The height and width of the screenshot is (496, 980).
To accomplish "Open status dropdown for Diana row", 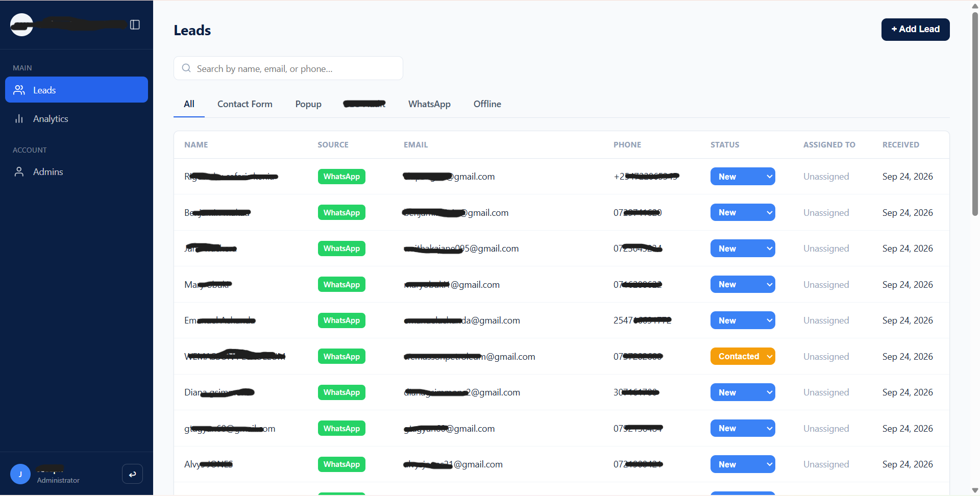I will tap(743, 392).
